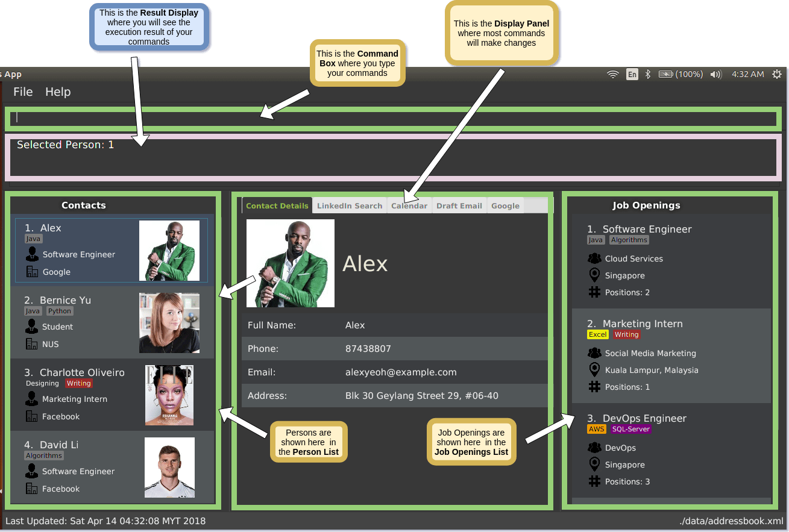Screen dimensions: 789x532
Task: Click the hash icon beside Positions: 1
Action: (x=594, y=387)
